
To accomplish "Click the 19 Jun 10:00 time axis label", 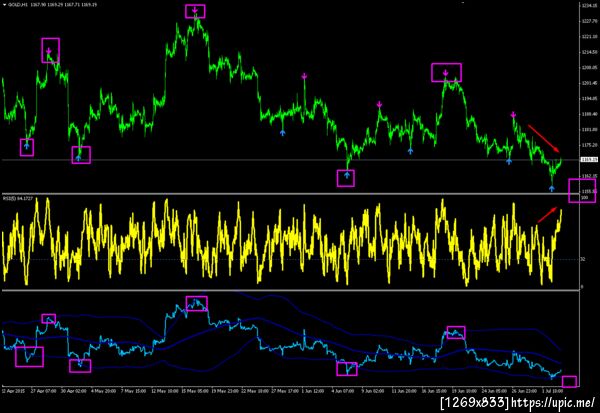I will click(x=465, y=391).
